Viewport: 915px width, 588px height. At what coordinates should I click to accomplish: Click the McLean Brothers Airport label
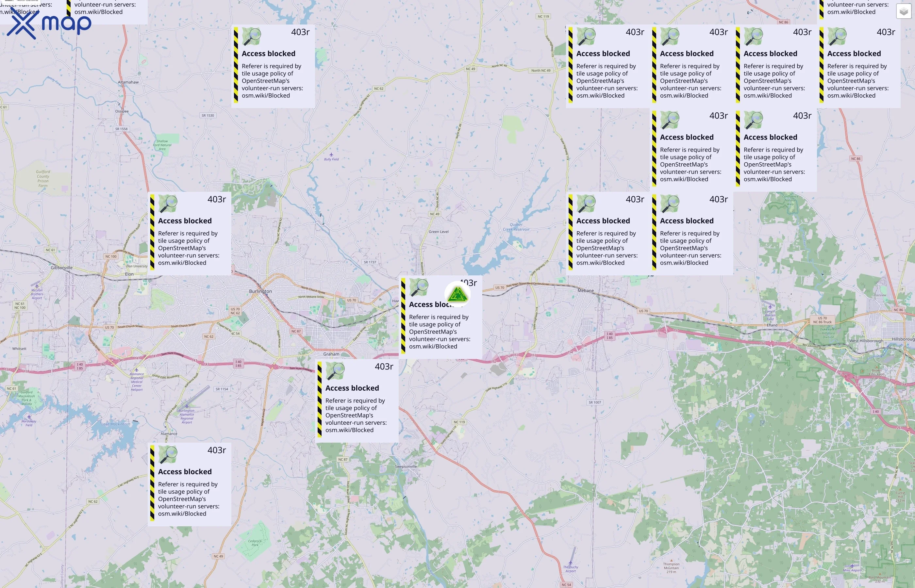point(37,294)
